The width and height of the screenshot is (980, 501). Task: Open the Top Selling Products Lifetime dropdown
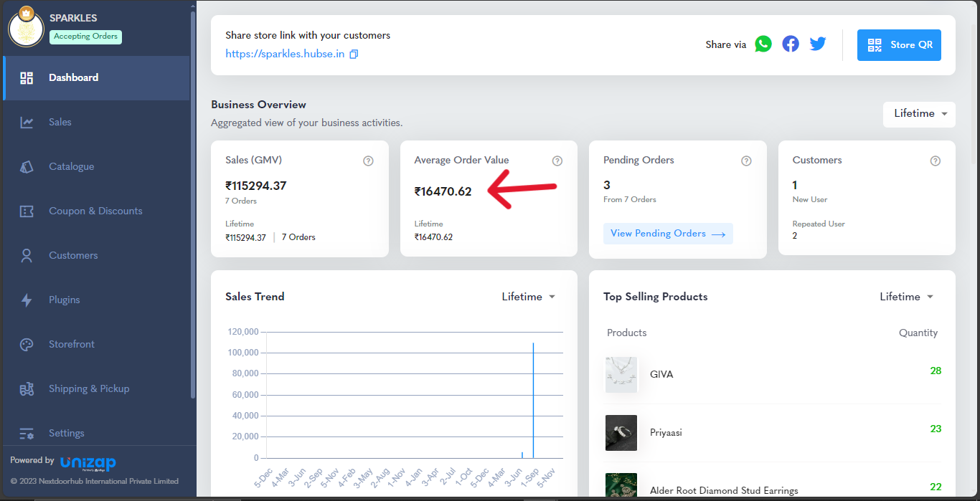(x=907, y=297)
